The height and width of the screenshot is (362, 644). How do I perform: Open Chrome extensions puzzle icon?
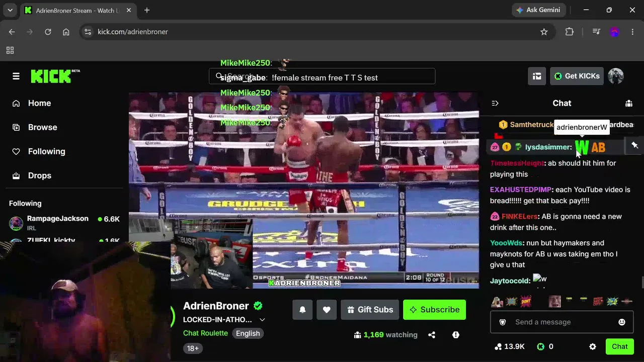tap(570, 32)
